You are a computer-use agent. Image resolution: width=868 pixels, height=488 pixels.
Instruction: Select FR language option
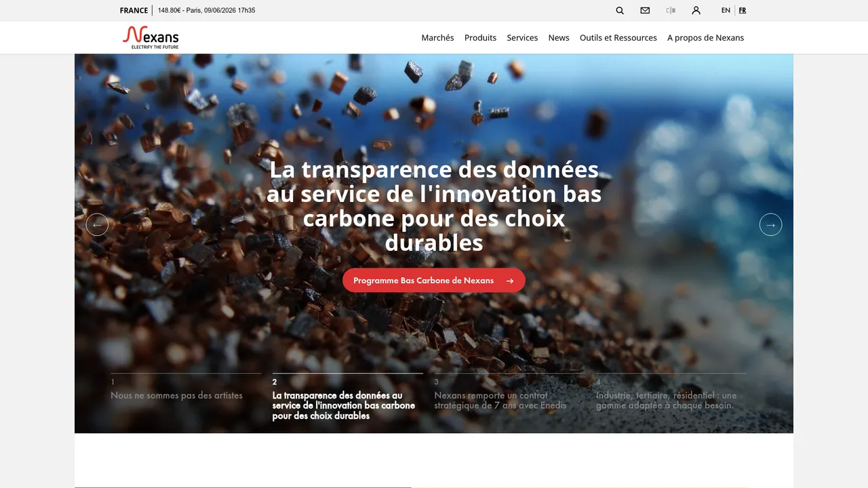(x=743, y=10)
